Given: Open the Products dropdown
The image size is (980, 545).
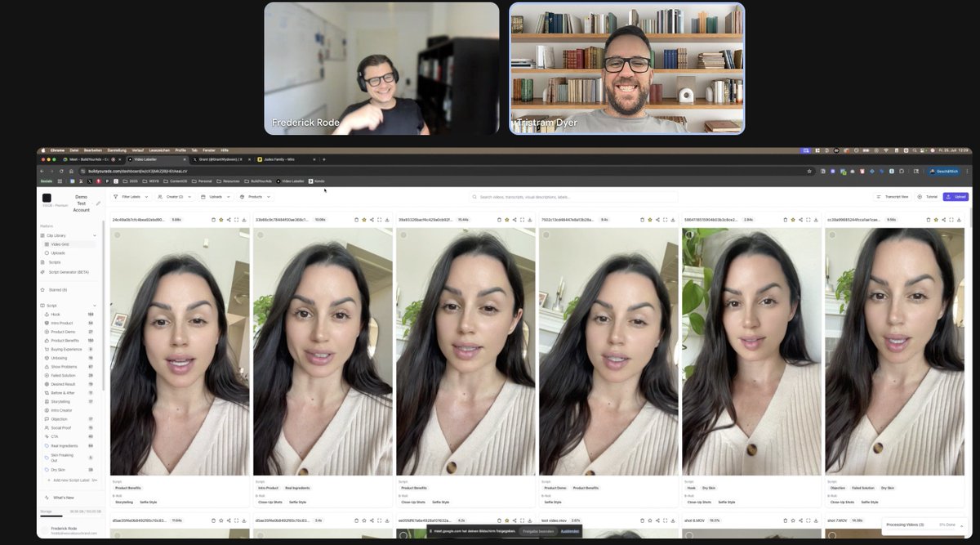Looking at the screenshot, I should pyautogui.click(x=255, y=197).
